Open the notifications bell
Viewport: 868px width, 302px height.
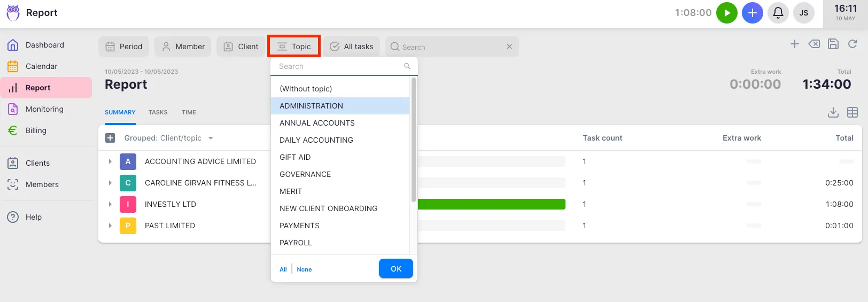tap(778, 13)
